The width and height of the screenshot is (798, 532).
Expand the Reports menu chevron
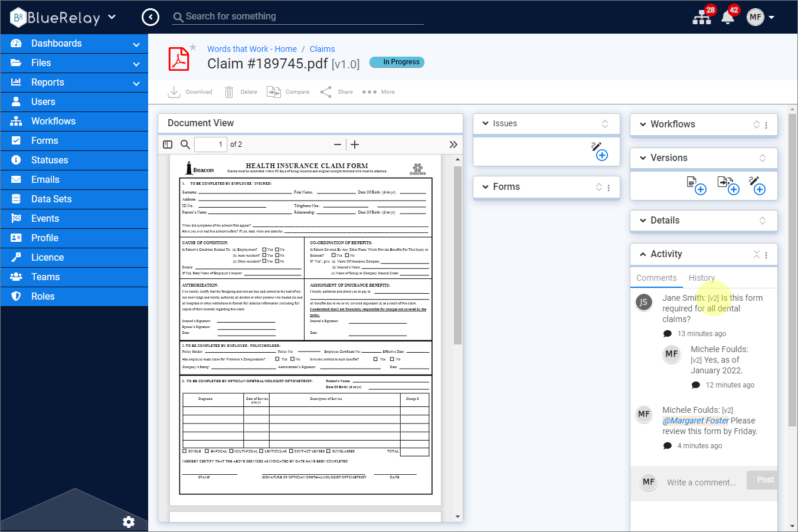[x=136, y=83]
